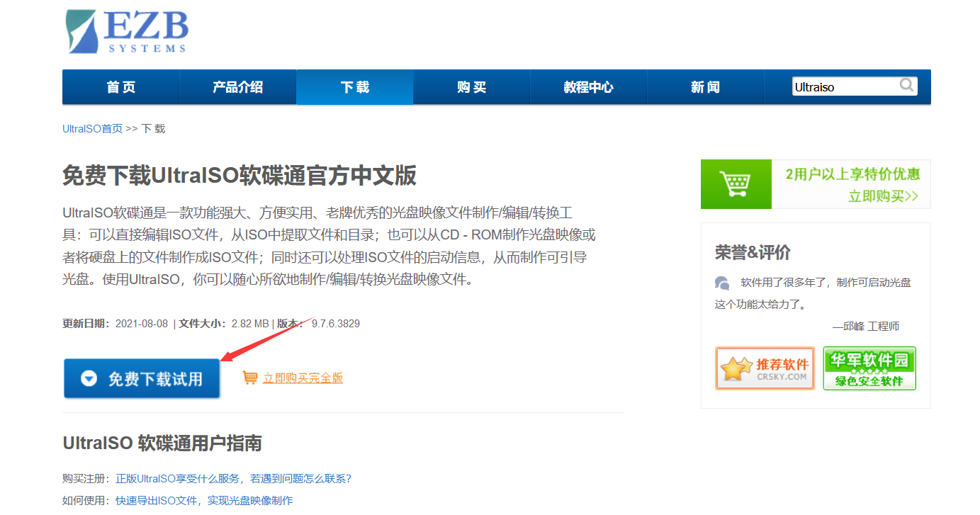Viewport: 980px width, 515px height.
Task: Select the 下载 menu tab
Action: coord(355,87)
